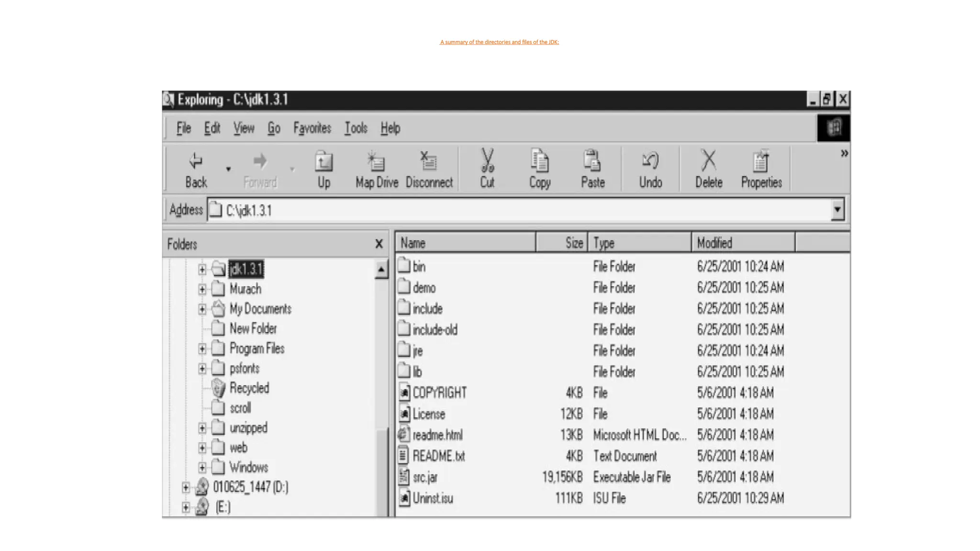Open the Back history dropdown arrow
Screen dimensions: 980x551
coord(228,169)
